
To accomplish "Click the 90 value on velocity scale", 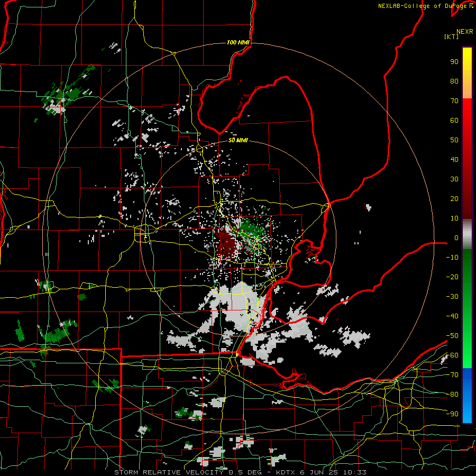I will click(454, 62).
